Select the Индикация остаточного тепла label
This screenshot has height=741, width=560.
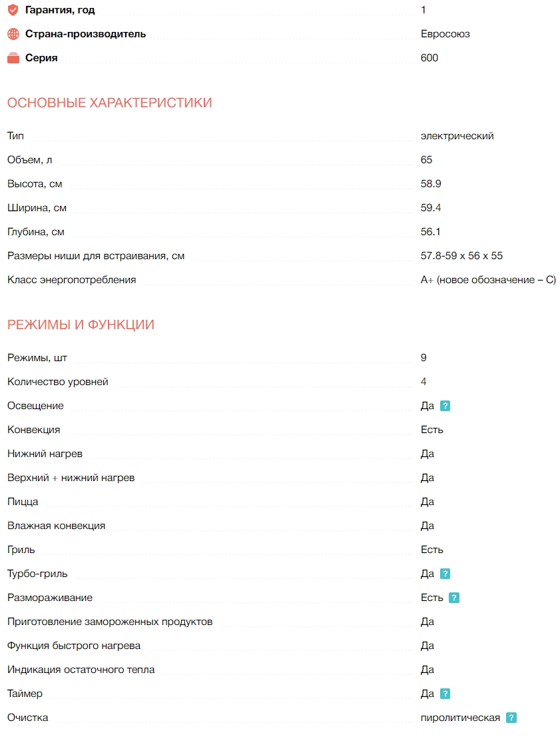pos(81,670)
